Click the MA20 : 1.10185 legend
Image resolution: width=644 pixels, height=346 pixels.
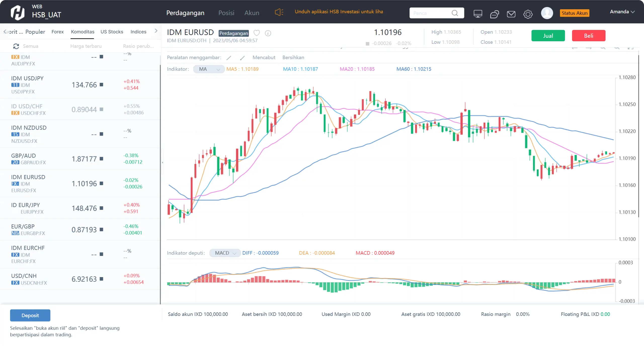tap(357, 69)
